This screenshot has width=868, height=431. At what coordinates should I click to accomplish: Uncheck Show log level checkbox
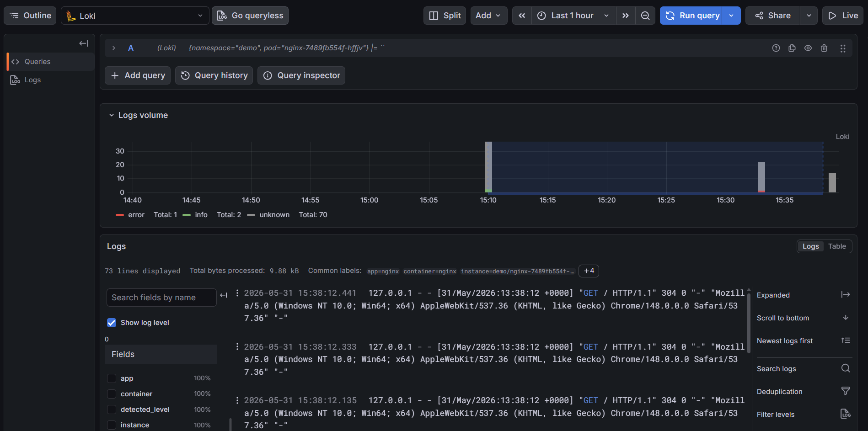coord(112,323)
